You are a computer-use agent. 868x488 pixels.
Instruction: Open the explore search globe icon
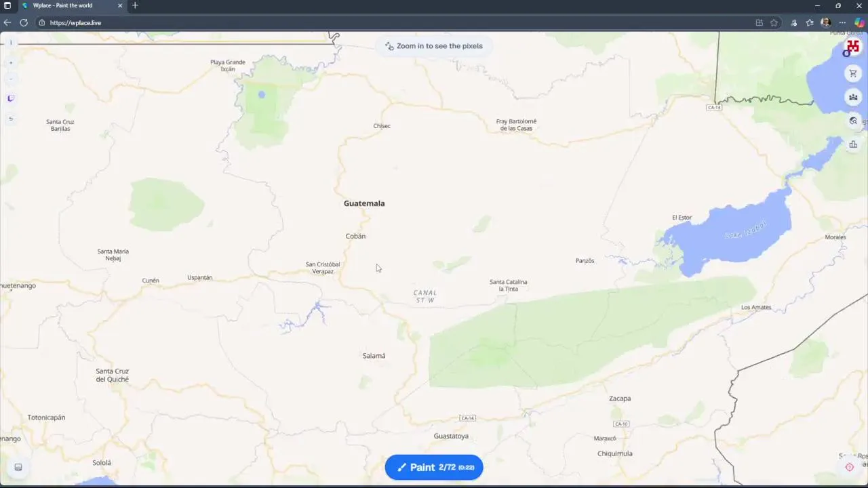pos(853,121)
